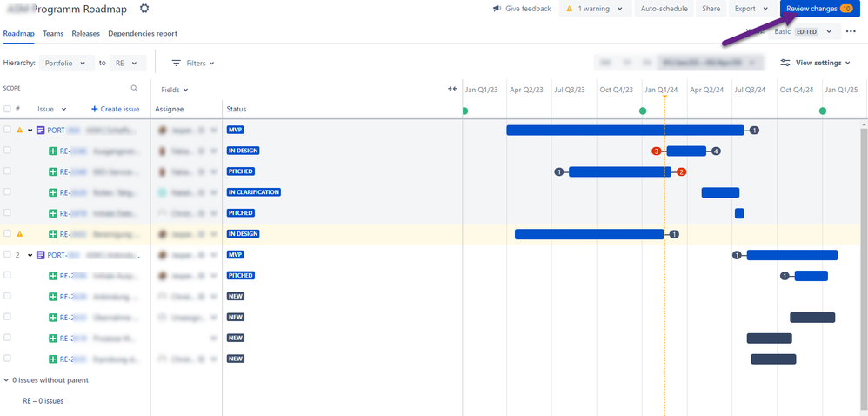
Task: Click warning triangle on highlighted IN DESIGN row
Action: (x=20, y=234)
